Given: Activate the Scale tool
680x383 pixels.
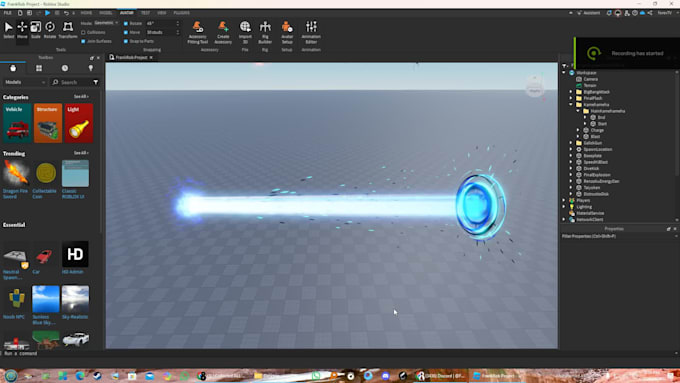Looking at the screenshot, I should [36, 30].
